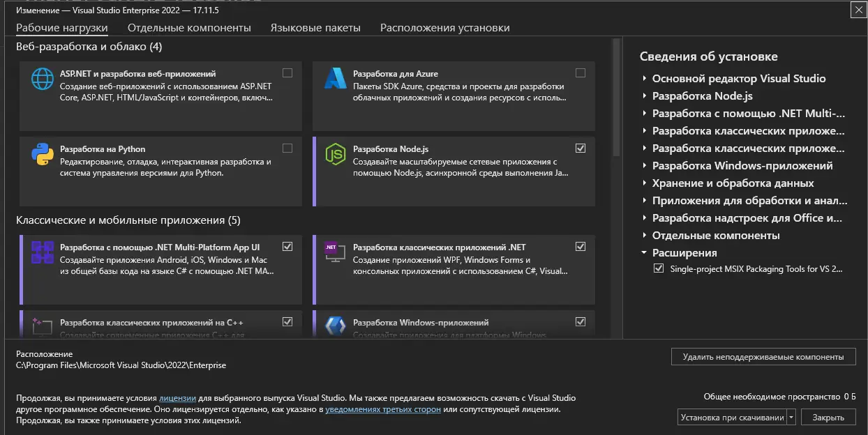Screen dimensions: 868x435
Task: Click the .NET desktop development icon
Action: tap(336, 252)
